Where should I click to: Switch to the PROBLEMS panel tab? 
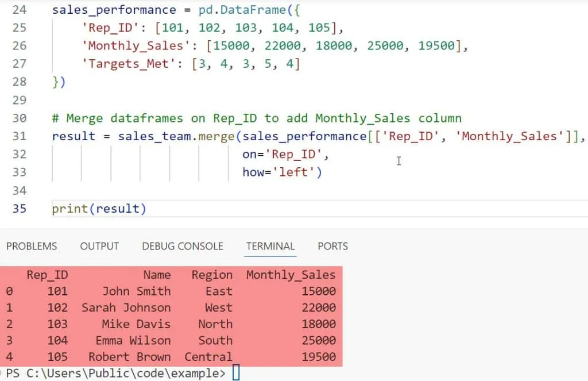pyautogui.click(x=32, y=246)
